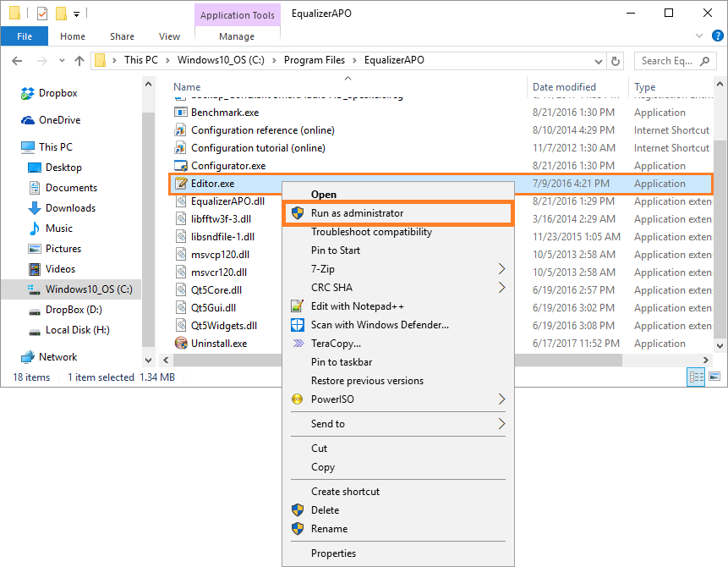
Task: Click the Videos film icon
Action: (x=35, y=269)
